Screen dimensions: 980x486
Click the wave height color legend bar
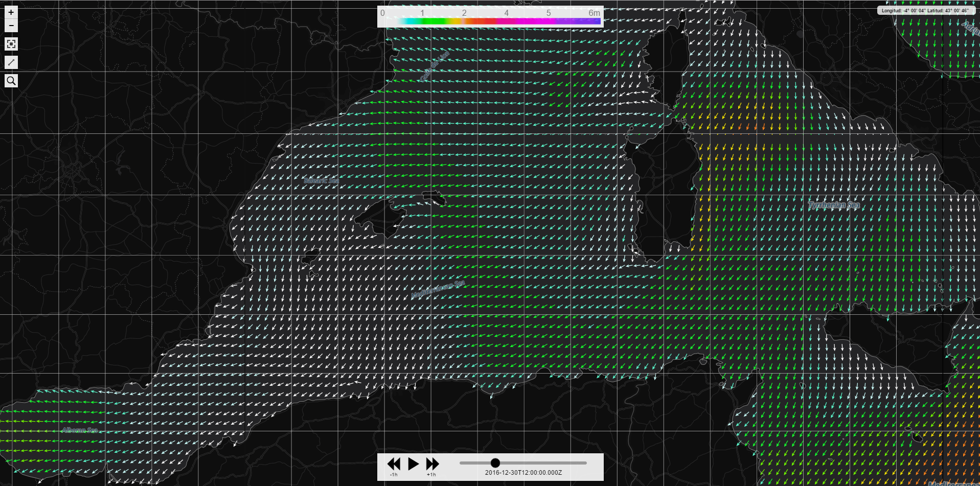(498, 21)
